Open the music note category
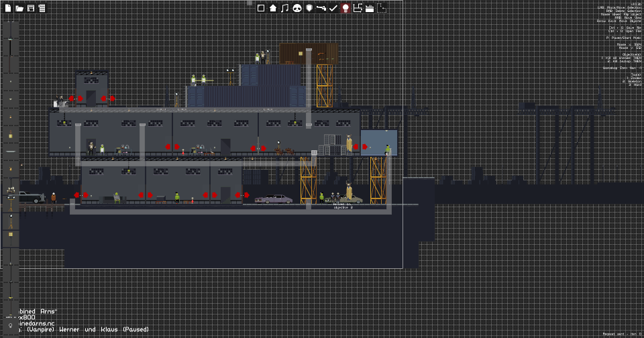The width and height of the screenshot is (644, 338). (284, 8)
